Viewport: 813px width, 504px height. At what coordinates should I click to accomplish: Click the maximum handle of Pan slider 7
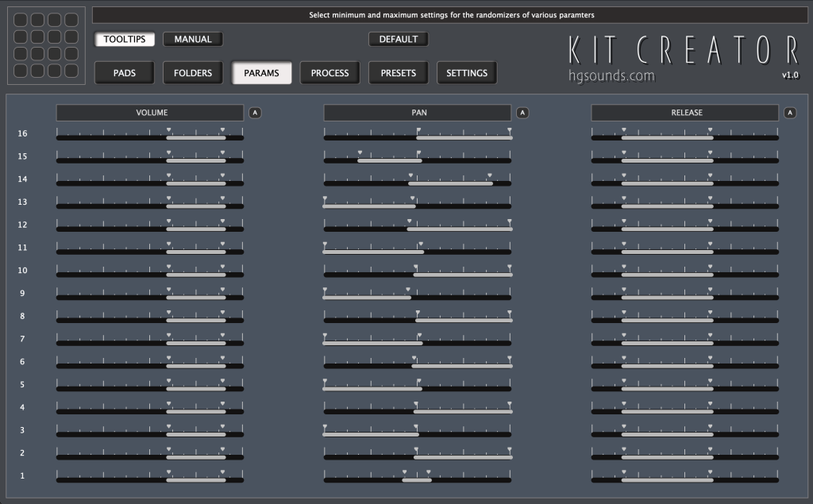click(x=419, y=336)
